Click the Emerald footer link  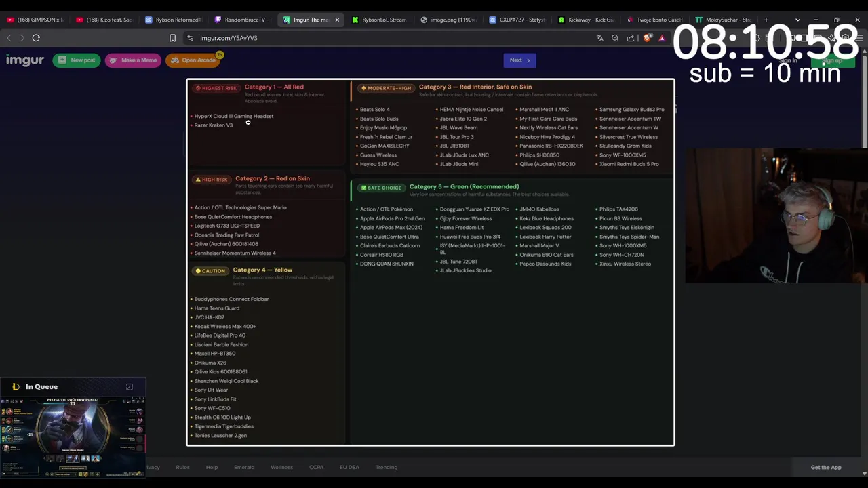[244, 467]
